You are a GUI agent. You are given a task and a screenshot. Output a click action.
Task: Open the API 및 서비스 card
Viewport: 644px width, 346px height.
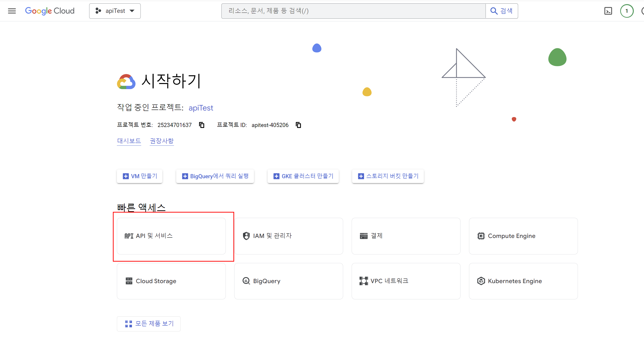click(x=171, y=236)
